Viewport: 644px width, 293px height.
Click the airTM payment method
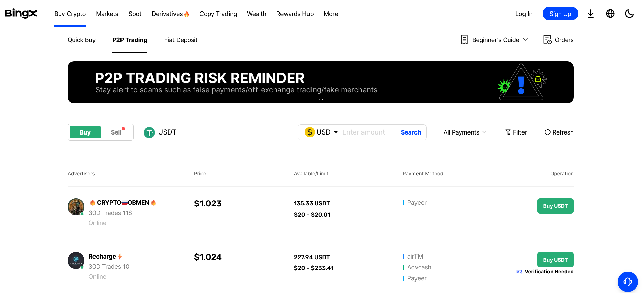click(x=415, y=257)
